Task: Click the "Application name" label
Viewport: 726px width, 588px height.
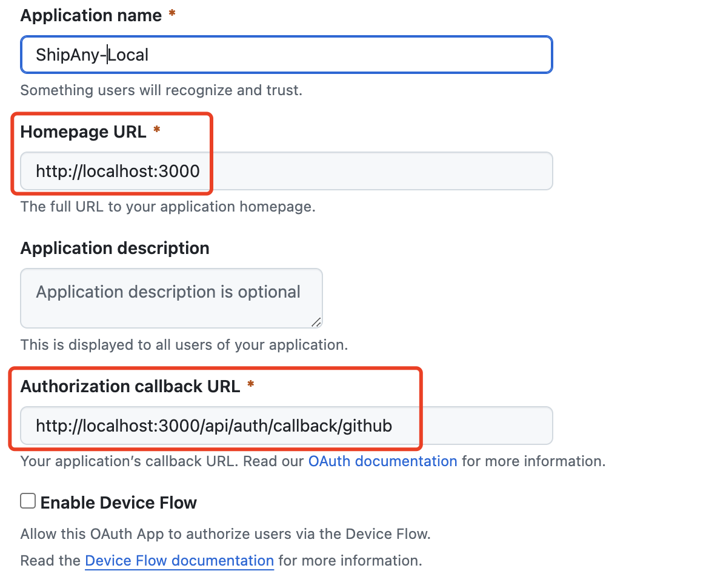Action: [91, 15]
